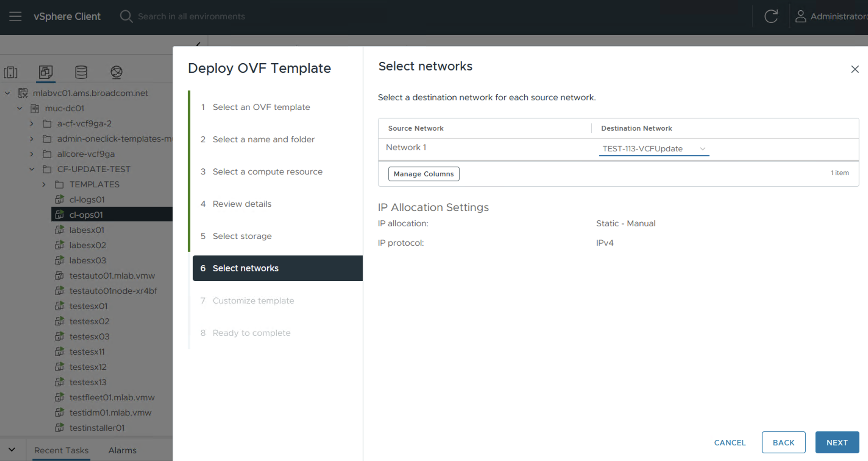Click the refresh icon in header
The width and height of the screenshot is (868, 461).
[770, 16]
